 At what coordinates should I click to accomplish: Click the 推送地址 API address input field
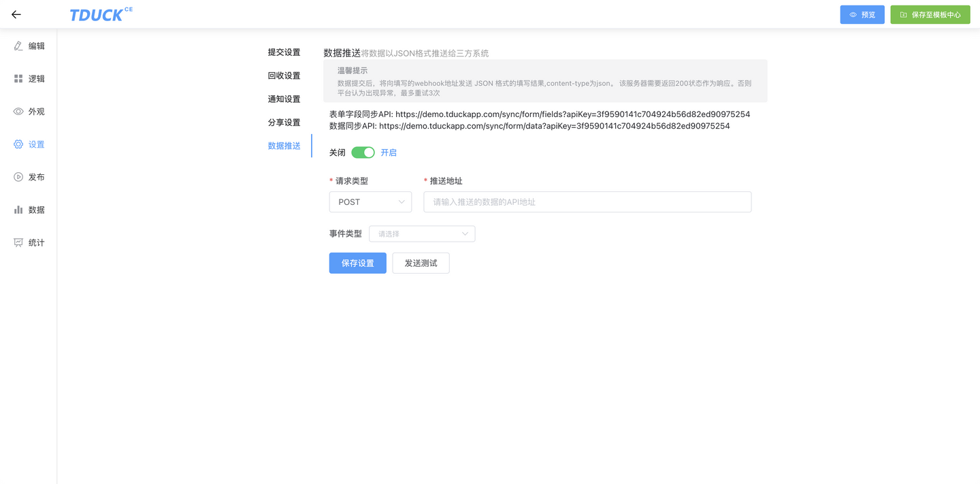click(587, 202)
